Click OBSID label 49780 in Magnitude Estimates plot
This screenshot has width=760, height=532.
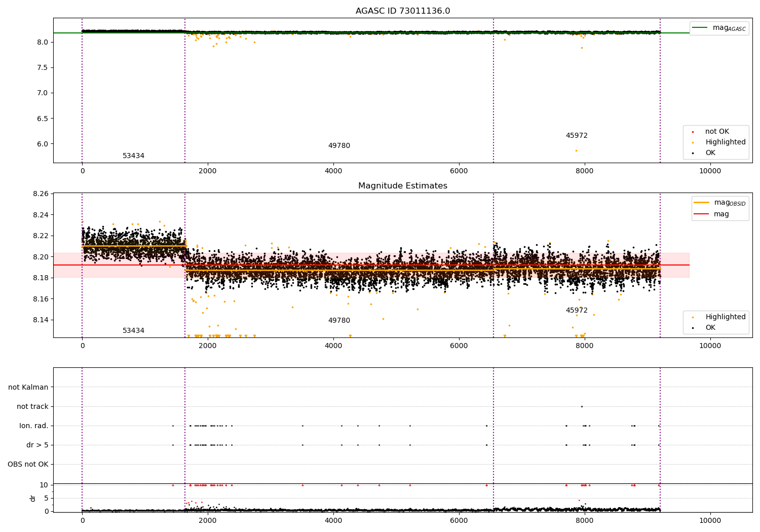click(x=339, y=321)
